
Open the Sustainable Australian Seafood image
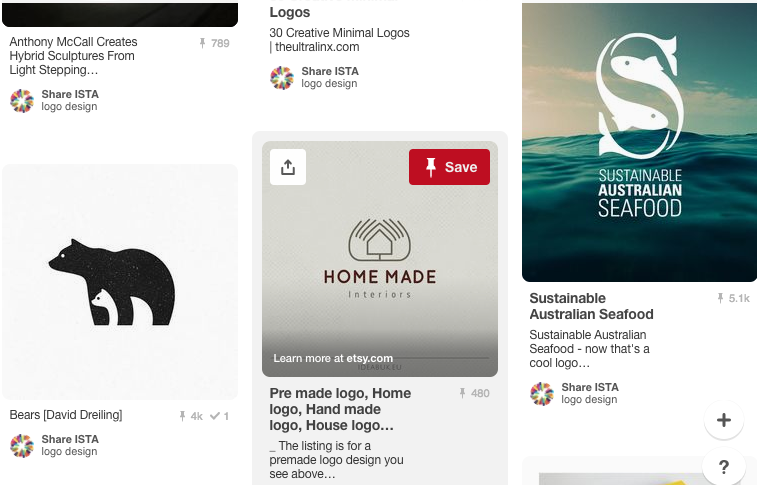click(x=639, y=142)
